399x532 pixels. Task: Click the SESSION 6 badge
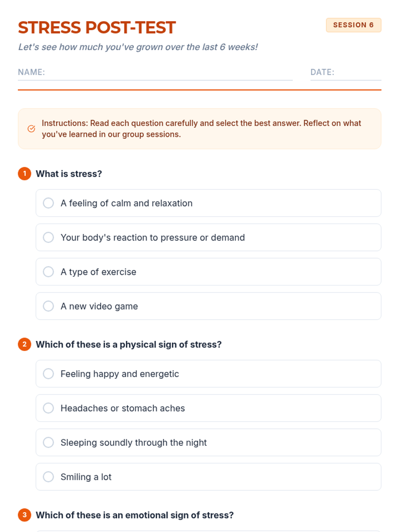pyautogui.click(x=353, y=25)
